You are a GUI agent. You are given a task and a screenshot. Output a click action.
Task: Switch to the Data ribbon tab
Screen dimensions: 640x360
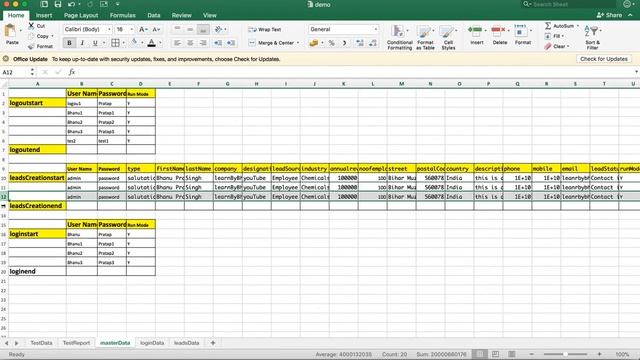153,15
